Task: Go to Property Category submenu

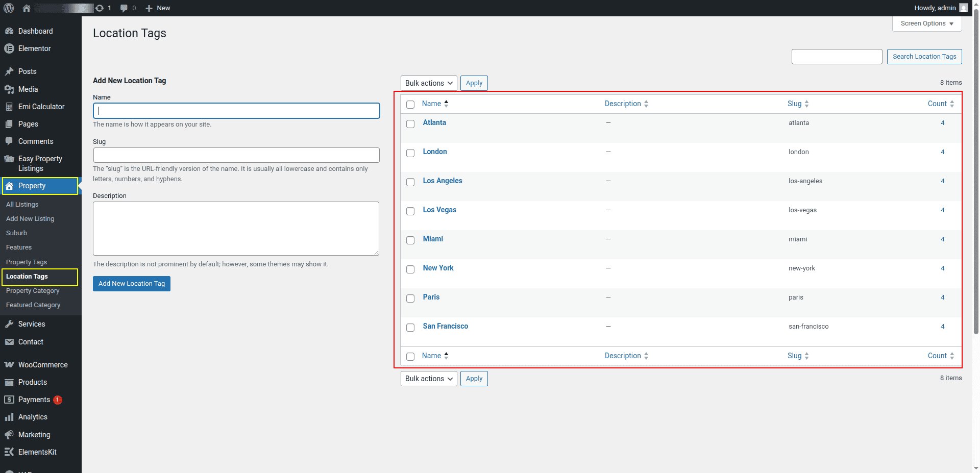Action: (x=33, y=291)
